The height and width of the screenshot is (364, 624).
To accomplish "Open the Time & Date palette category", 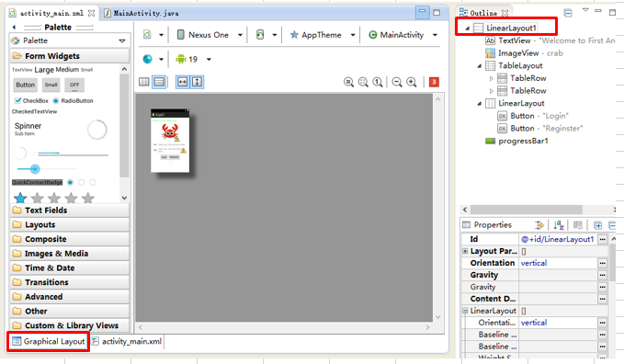I will (70, 267).
